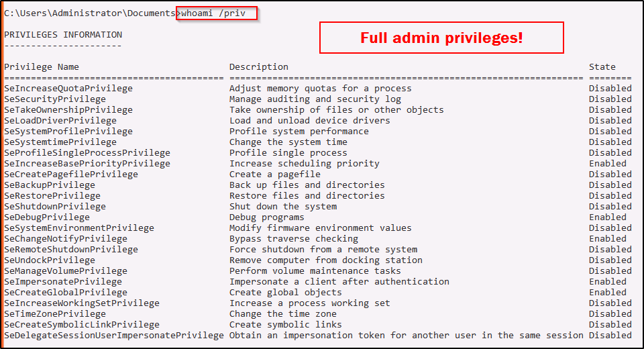This screenshot has height=349, width=644.
Task: Click the 'State' column header
Action: (x=602, y=66)
